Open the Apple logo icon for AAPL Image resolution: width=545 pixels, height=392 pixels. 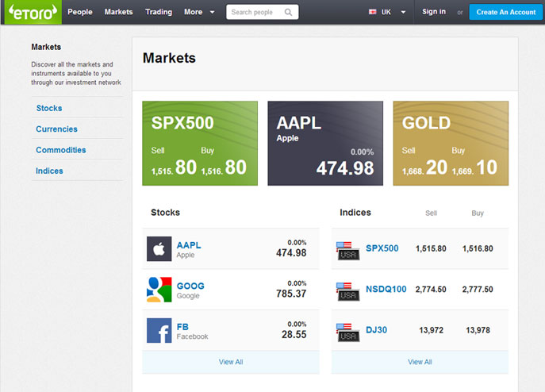coord(159,248)
